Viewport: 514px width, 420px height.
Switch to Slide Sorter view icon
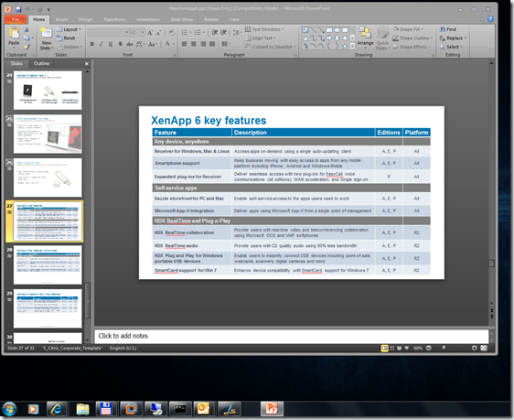click(392, 349)
